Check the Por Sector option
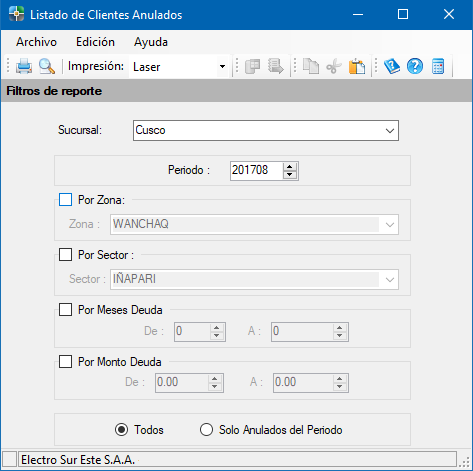This screenshot has height=471, width=473. click(x=65, y=255)
